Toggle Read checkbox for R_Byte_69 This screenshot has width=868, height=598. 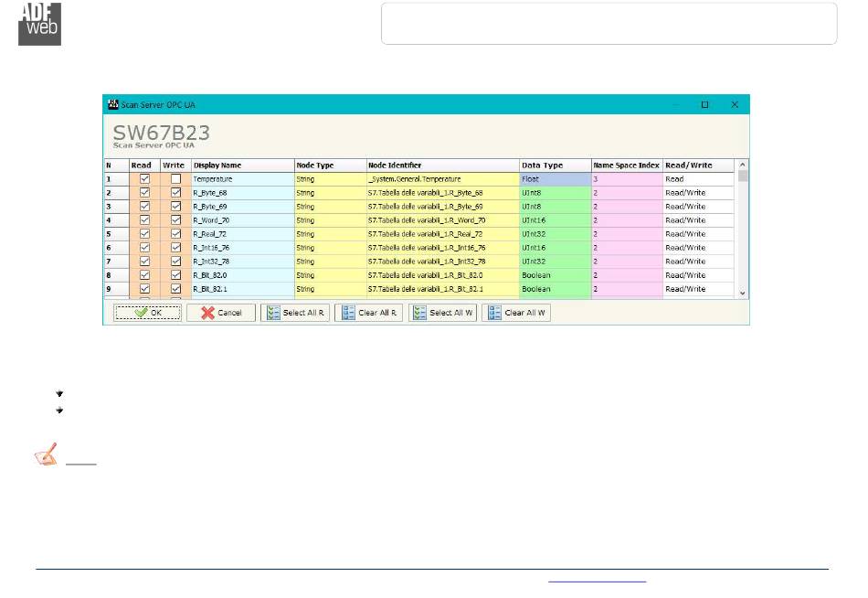(x=144, y=206)
